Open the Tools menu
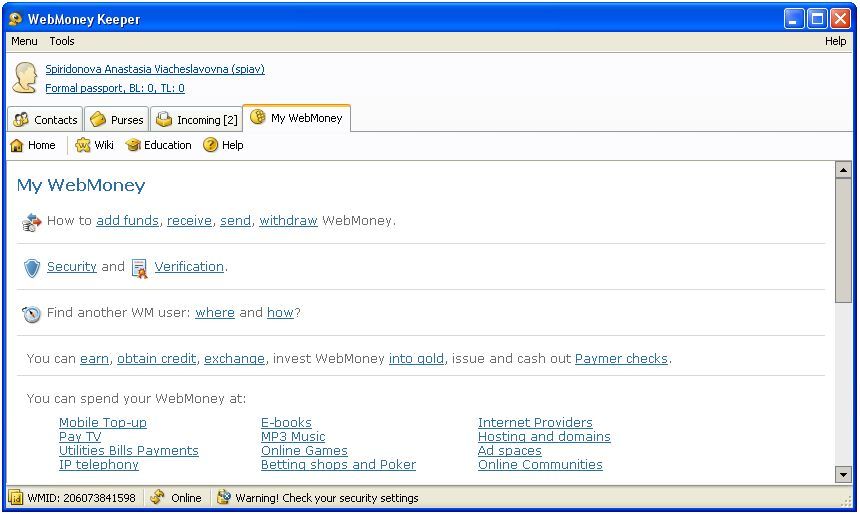 (x=61, y=41)
